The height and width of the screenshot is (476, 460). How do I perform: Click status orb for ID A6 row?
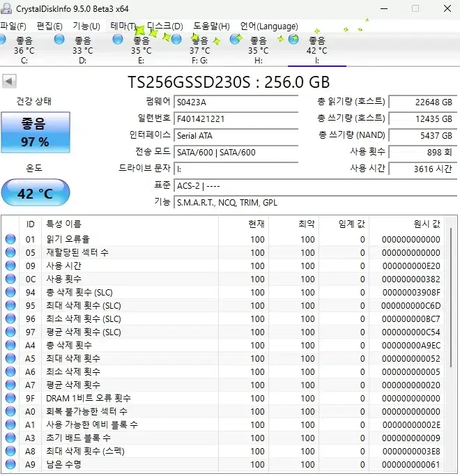click(10, 371)
